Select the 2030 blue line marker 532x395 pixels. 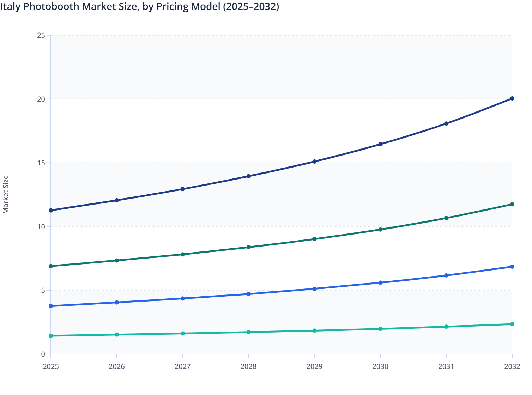[381, 282]
